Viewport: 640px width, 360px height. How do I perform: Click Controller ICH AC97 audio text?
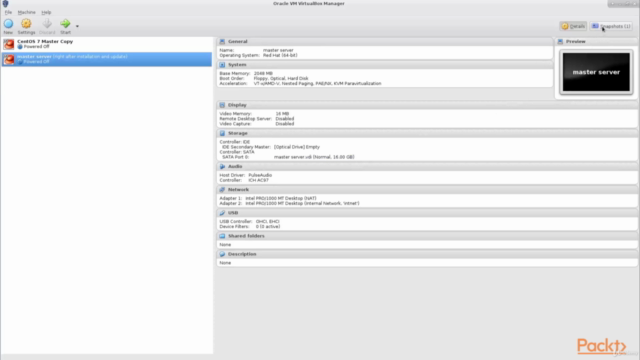(258, 180)
